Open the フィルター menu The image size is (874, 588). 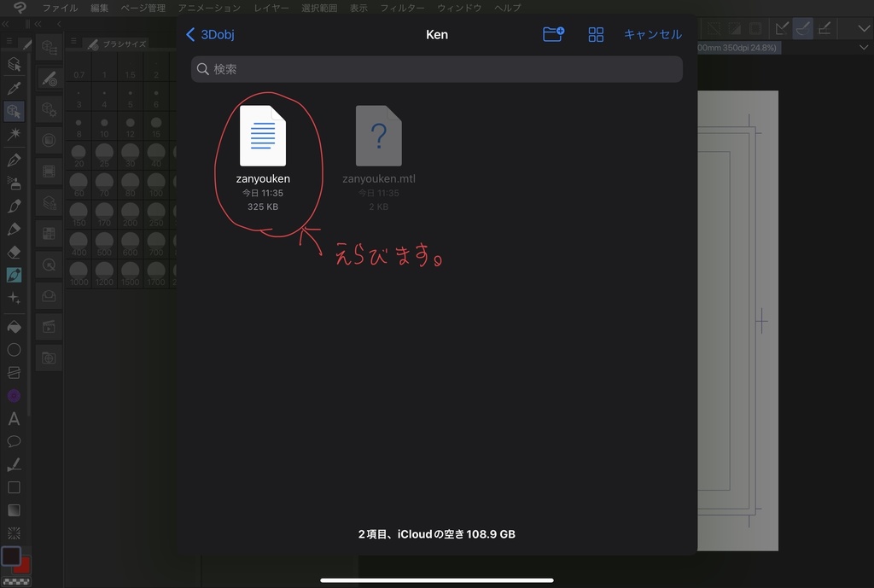[x=403, y=8]
